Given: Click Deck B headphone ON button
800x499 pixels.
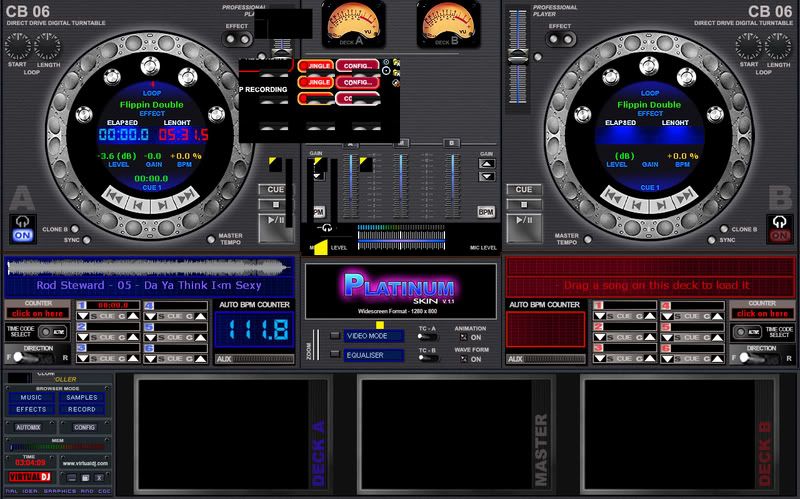Looking at the screenshot, I should click(x=779, y=236).
